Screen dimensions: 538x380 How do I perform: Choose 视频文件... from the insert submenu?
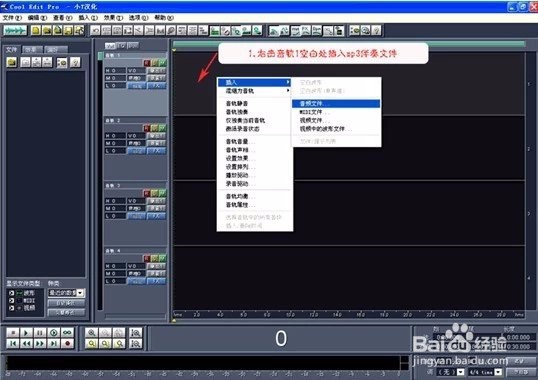pyautogui.click(x=336, y=120)
